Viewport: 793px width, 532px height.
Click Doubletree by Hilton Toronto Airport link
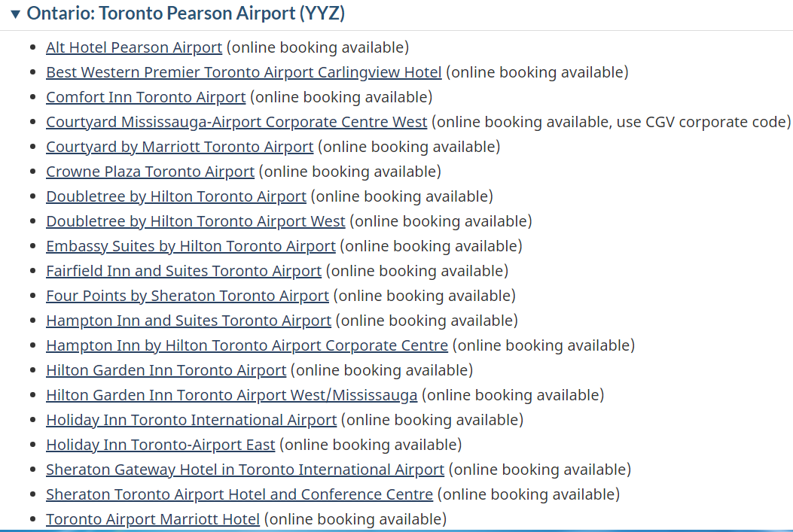(x=176, y=196)
